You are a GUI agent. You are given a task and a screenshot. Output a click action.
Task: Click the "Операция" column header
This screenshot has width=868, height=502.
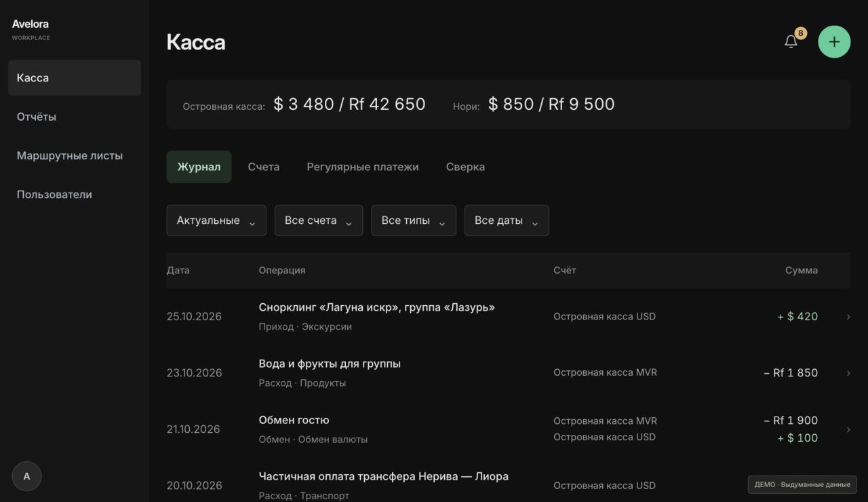pyautogui.click(x=282, y=270)
